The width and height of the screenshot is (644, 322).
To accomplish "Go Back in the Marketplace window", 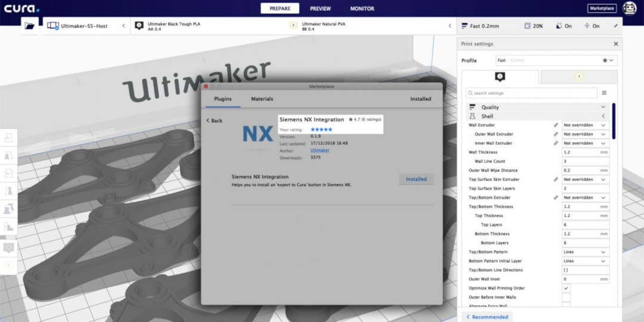I will point(215,120).
